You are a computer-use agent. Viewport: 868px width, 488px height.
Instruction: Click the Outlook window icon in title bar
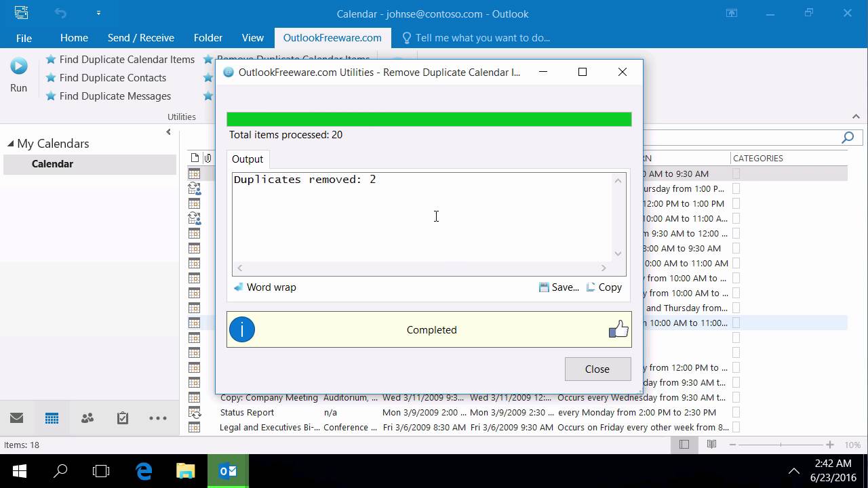click(x=21, y=13)
